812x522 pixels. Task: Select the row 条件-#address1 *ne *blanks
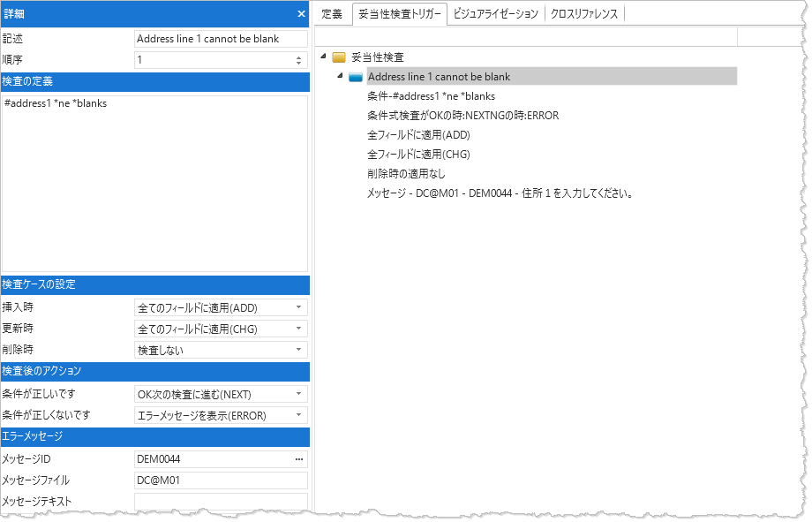(431, 96)
